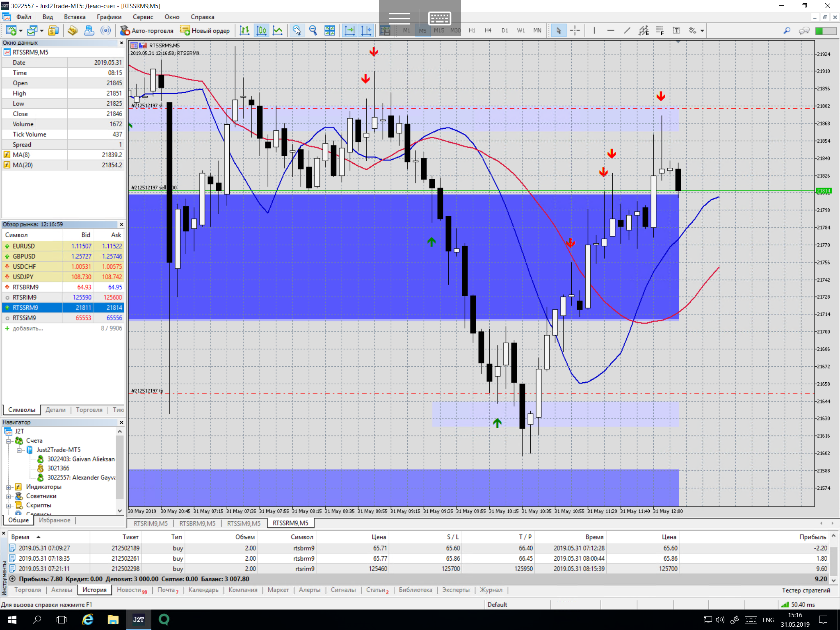Open Internet Explorer from the taskbar
Screen dimensions: 840x630
point(87,619)
